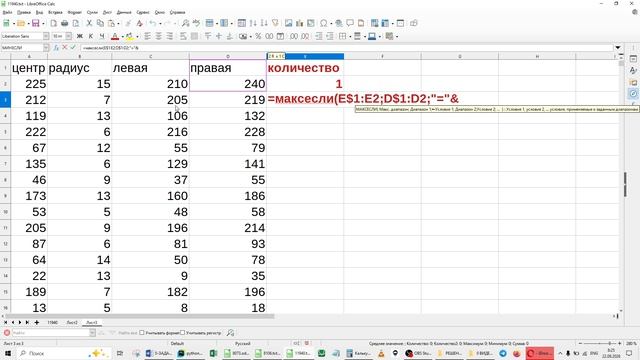Open the Сервис menu

tap(143, 12)
